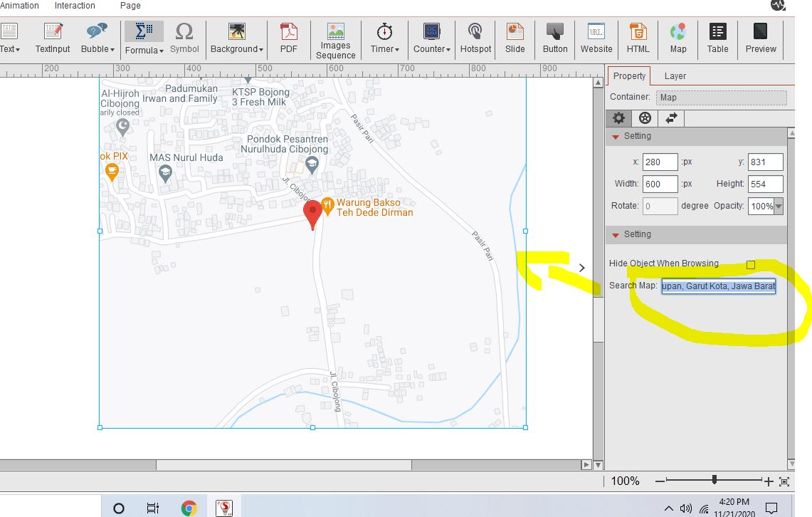Viewport: 812px width, 517px height.
Task: Click the Cortana circle in taskbar
Action: pyautogui.click(x=119, y=508)
